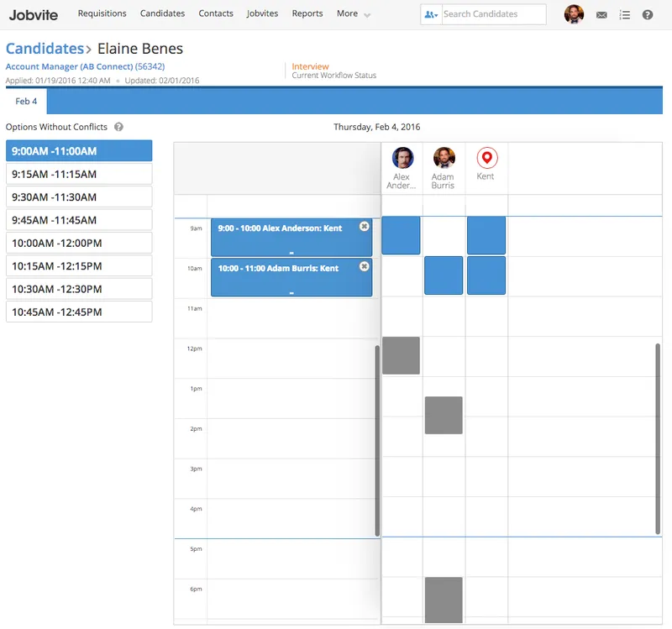Open the task list icon in header
Image resolution: width=672 pixels, height=629 pixels.
624,15
